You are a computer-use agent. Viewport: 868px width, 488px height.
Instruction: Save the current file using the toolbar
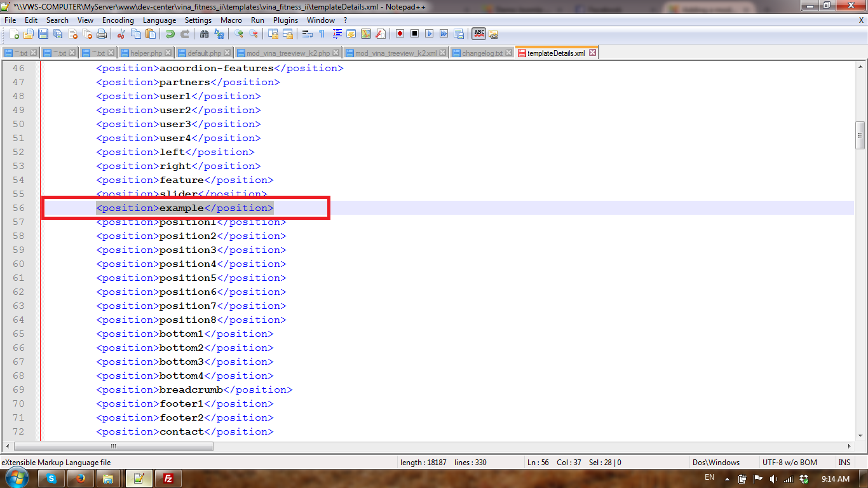(43, 34)
